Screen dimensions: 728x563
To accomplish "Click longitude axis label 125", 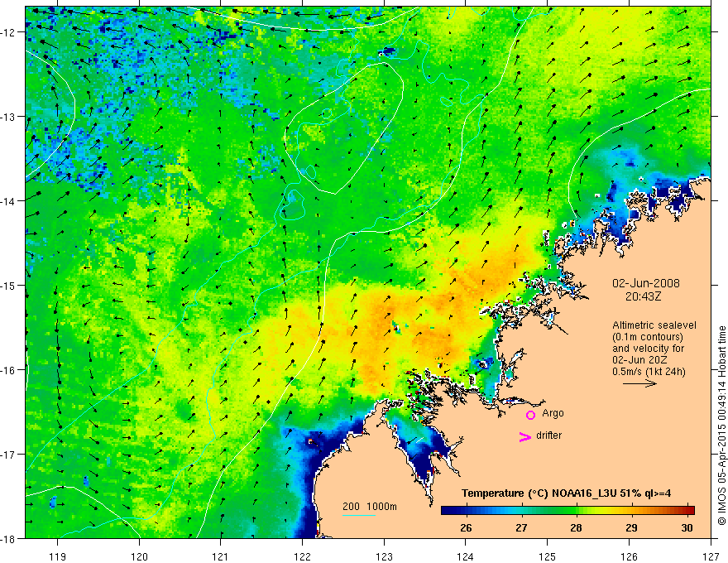I will (x=548, y=556).
